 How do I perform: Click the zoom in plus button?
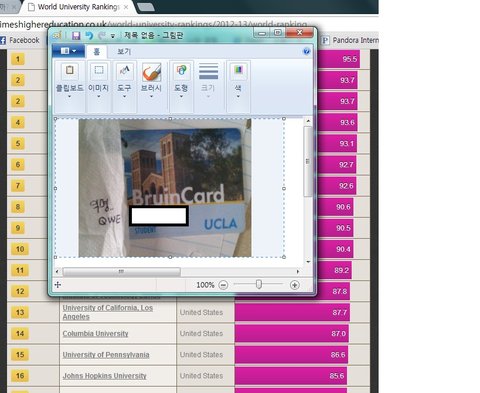click(295, 285)
